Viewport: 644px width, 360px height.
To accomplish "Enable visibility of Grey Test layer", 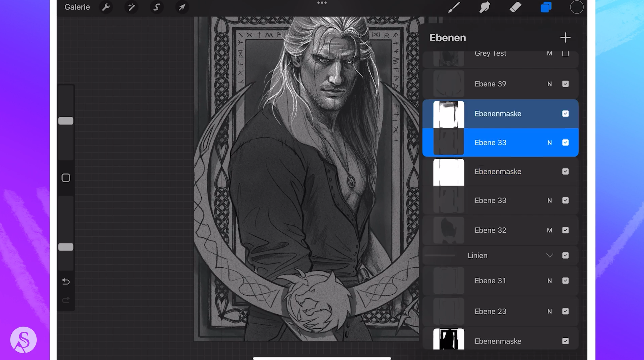I will click(x=565, y=54).
